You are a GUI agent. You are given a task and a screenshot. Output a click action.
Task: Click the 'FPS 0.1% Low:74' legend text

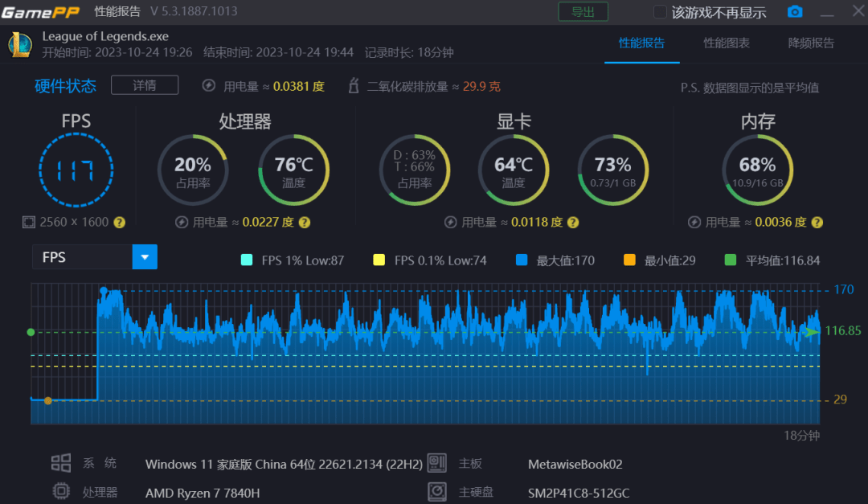[x=440, y=260]
